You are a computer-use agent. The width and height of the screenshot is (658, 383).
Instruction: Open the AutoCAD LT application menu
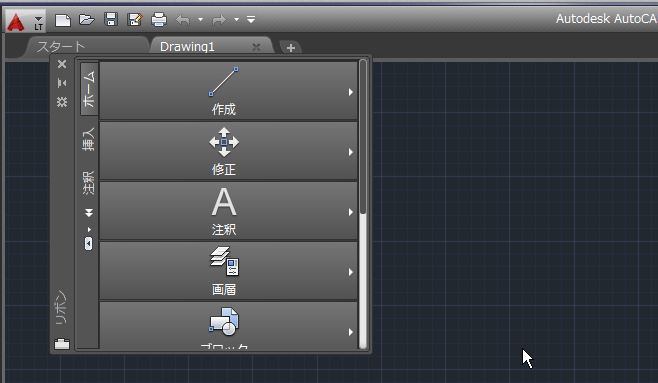(25, 20)
